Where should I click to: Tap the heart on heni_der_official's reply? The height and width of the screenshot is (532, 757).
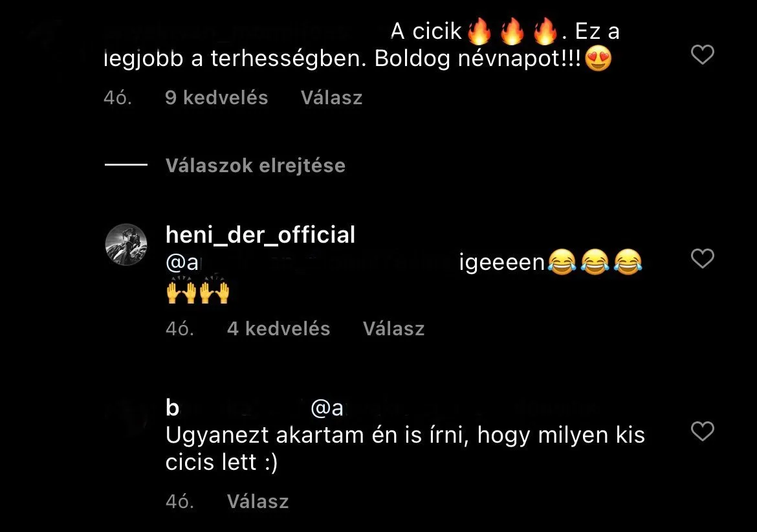pyautogui.click(x=703, y=258)
